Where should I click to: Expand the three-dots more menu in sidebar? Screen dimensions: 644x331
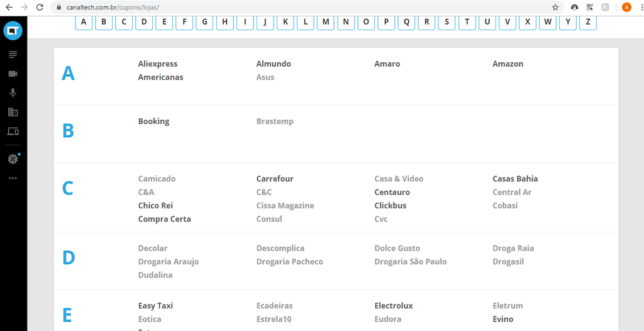pyautogui.click(x=13, y=179)
